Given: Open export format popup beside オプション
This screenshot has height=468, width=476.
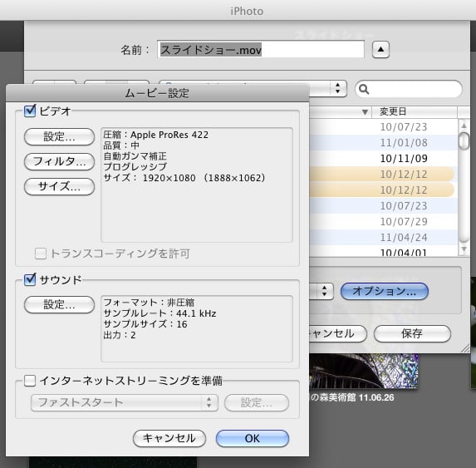Looking at the screenshot, I should click(x=321, y=291).
